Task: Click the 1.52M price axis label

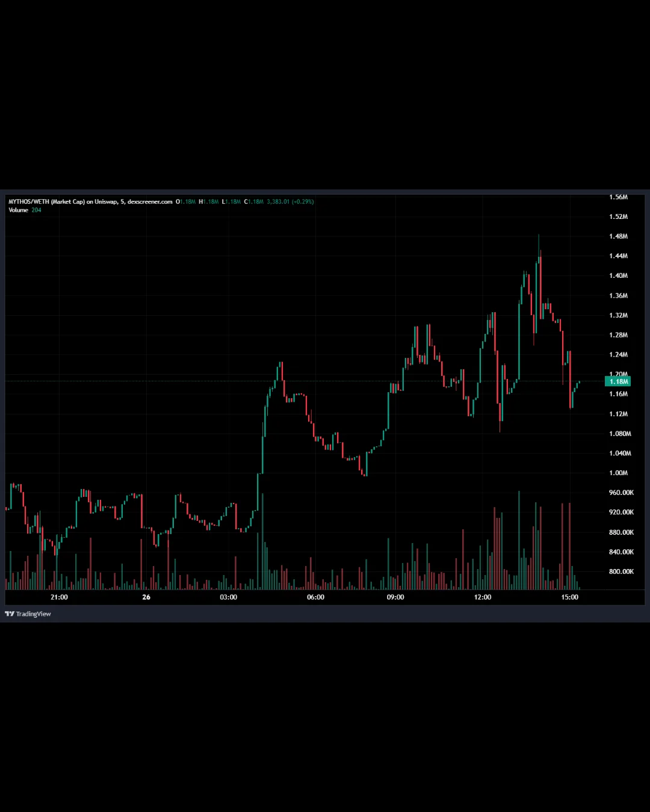Action: tap(618, 217)
